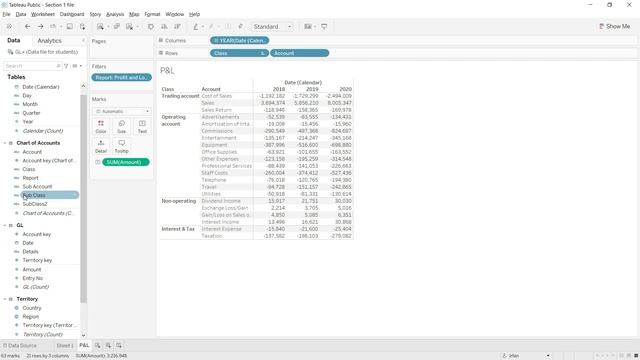Click the Sort Descending toolbar icon
This screenshot has height=360, width=640.
click(x=177, y=27)
